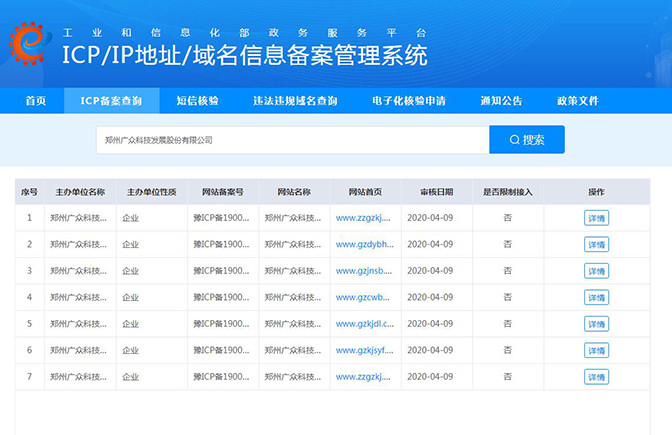Screen dimensions: 672x435
Task: Open the 违法违规域名查询 tab
Action: 295,101
